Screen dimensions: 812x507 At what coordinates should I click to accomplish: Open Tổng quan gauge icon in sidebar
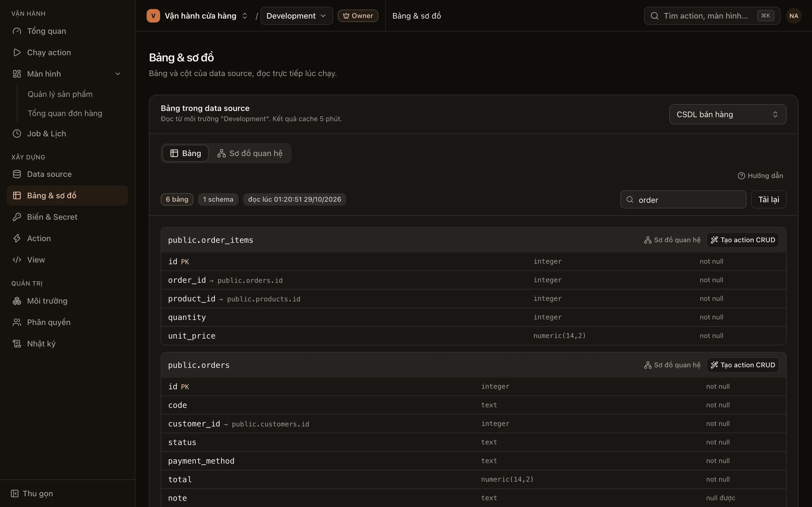tap(17, 31)
